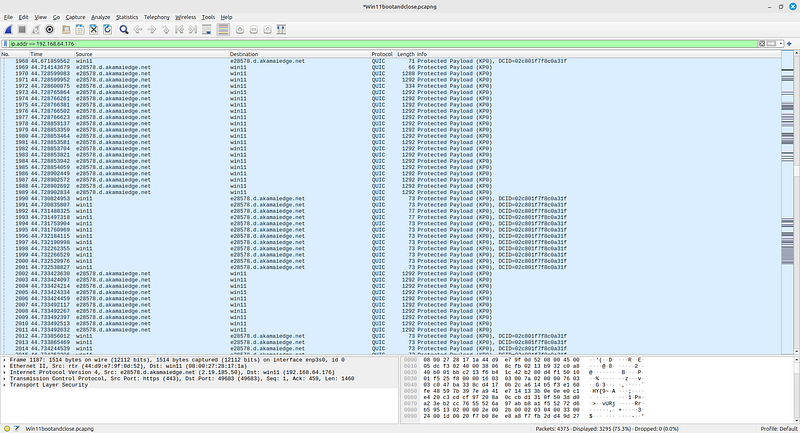Screen dimensions: 800x433
Task: Expand Transport Layer Security section
Action: pyautogui.click(x=5, y=385)
